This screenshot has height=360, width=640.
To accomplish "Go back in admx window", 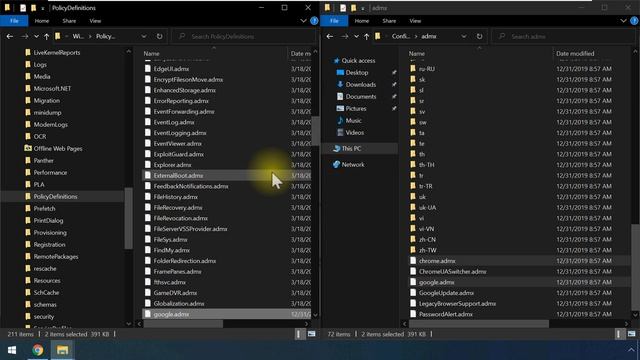I will click(x=330, y=36).
